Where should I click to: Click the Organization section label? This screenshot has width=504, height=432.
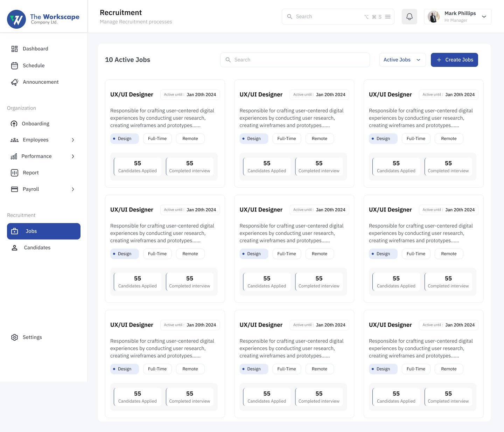coord(21,108)
